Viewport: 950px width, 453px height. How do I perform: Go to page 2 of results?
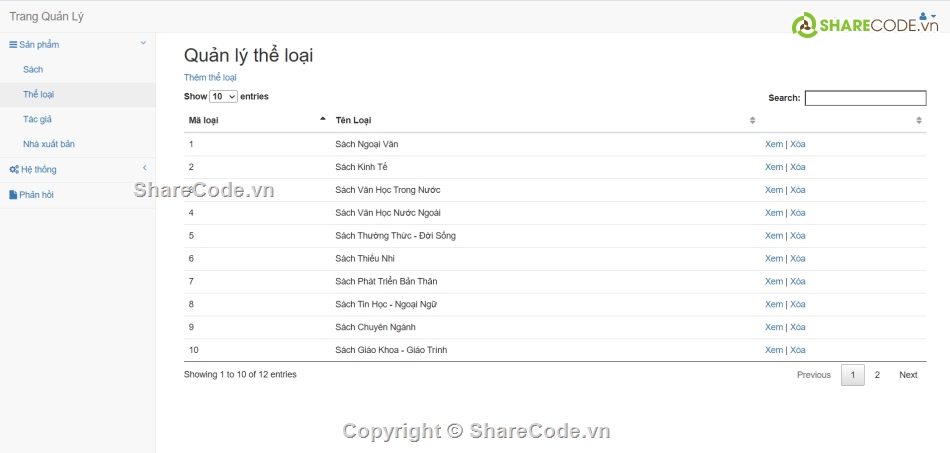click(877, 375)
